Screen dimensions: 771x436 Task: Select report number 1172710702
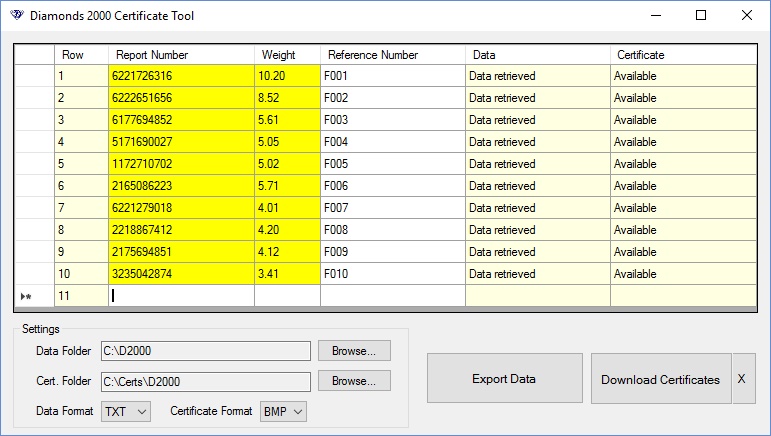point(181,164)
